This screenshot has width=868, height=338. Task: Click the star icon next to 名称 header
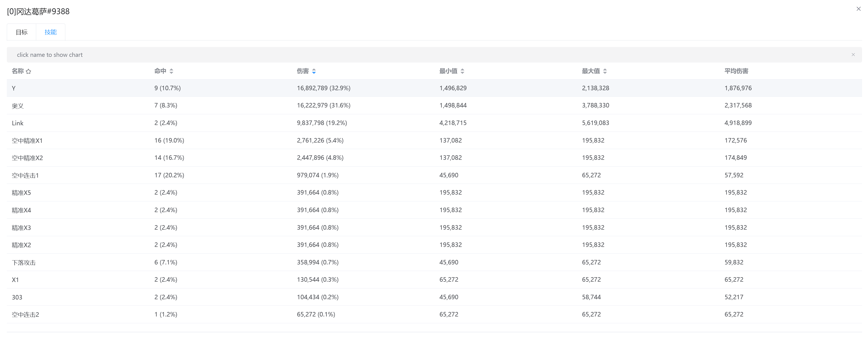[x=29, y=72]
